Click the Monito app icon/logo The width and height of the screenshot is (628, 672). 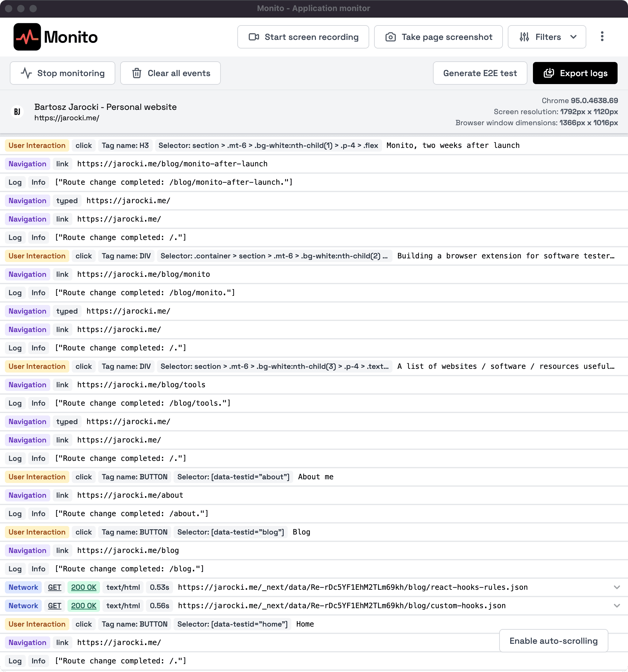point(27,37)
